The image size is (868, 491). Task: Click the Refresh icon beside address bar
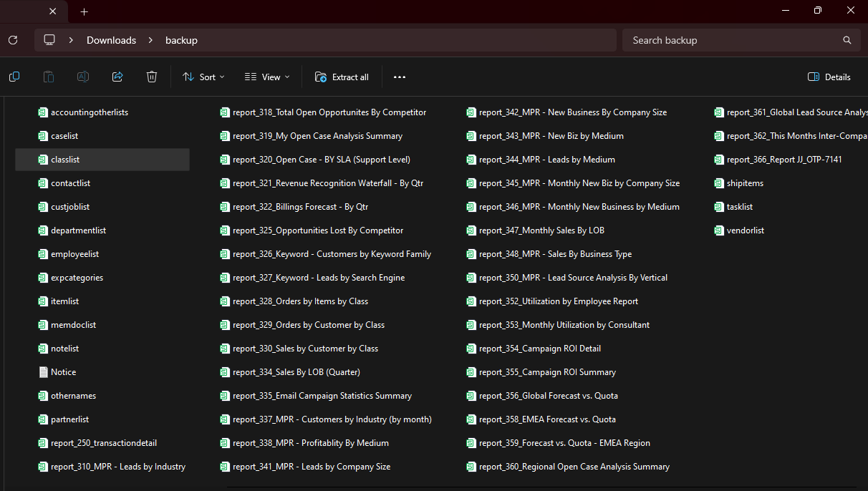click(x=13, y=40)
